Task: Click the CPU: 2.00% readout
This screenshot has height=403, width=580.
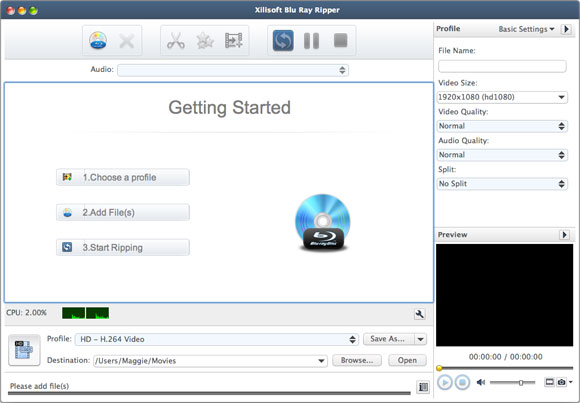Action: [26, 313]
